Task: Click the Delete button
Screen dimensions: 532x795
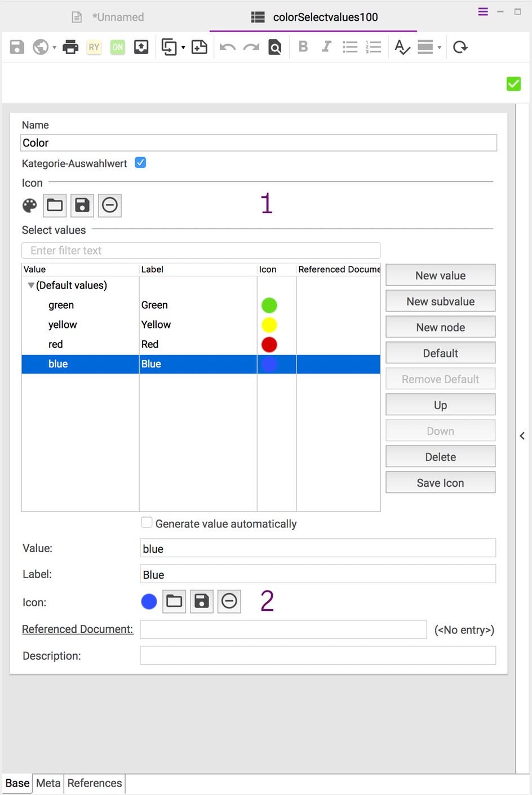Action: (441, 456)
